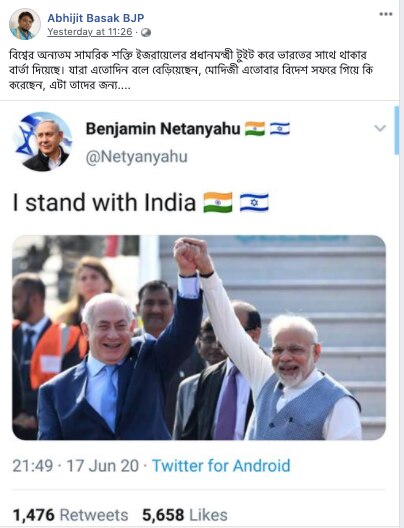
Task: Click the tweet timestamp 21:49 · 17 Jun 20
Action: pos(75,466)
